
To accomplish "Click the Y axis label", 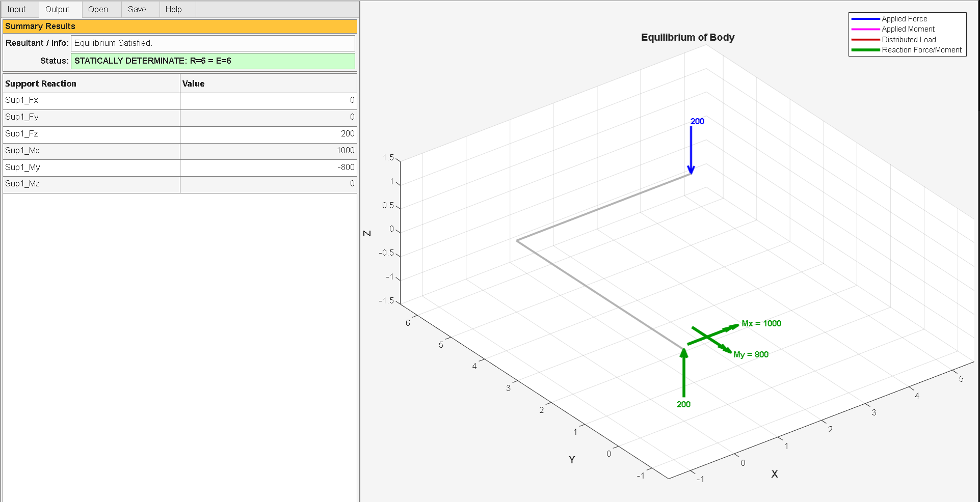I will point(572,460).
